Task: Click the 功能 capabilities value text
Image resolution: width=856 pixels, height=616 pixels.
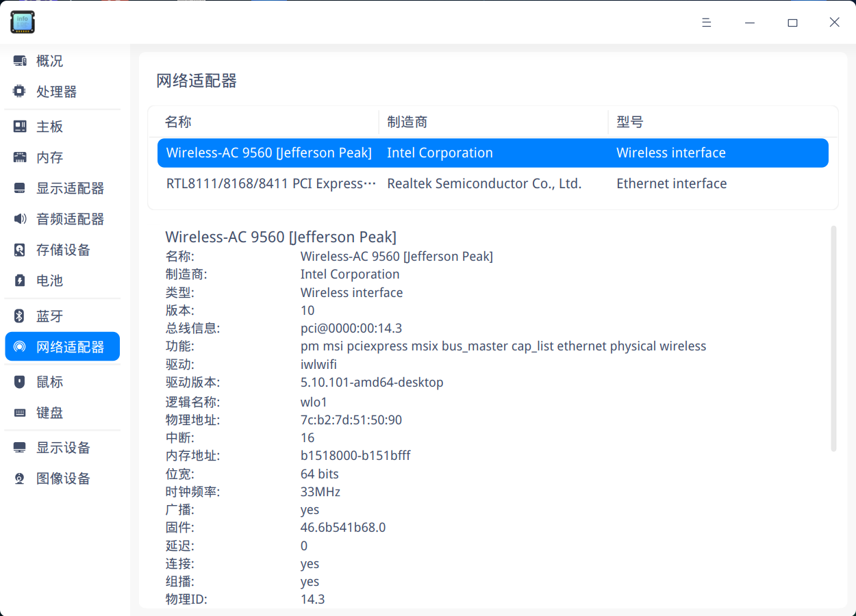Action: coord(503,346)
